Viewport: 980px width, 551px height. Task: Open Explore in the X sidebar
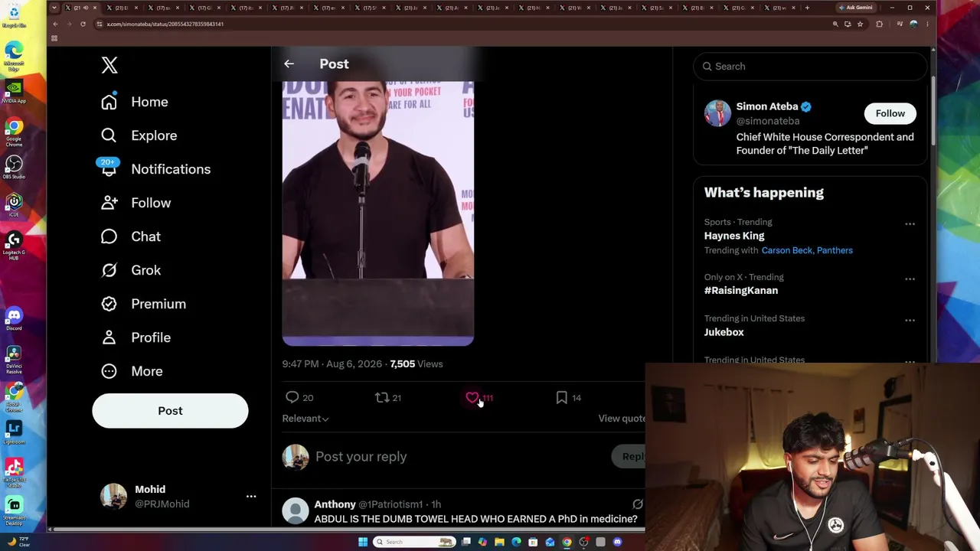(154, 135)
